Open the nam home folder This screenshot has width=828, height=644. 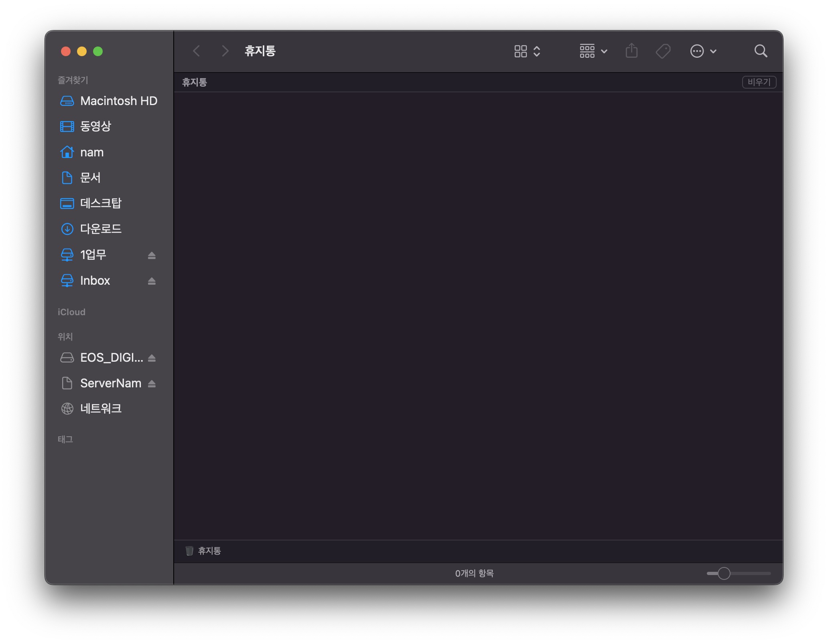(92, 152)
